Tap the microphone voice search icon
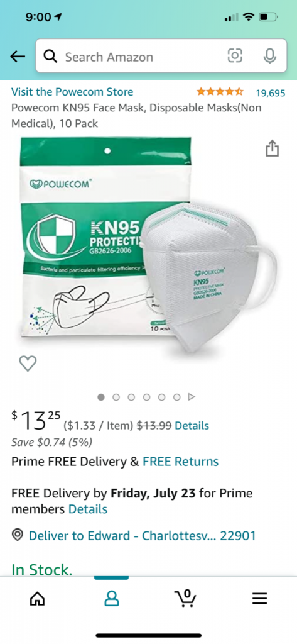The width and height of the screenshot is (297, 644). click(x=269, y=56)
